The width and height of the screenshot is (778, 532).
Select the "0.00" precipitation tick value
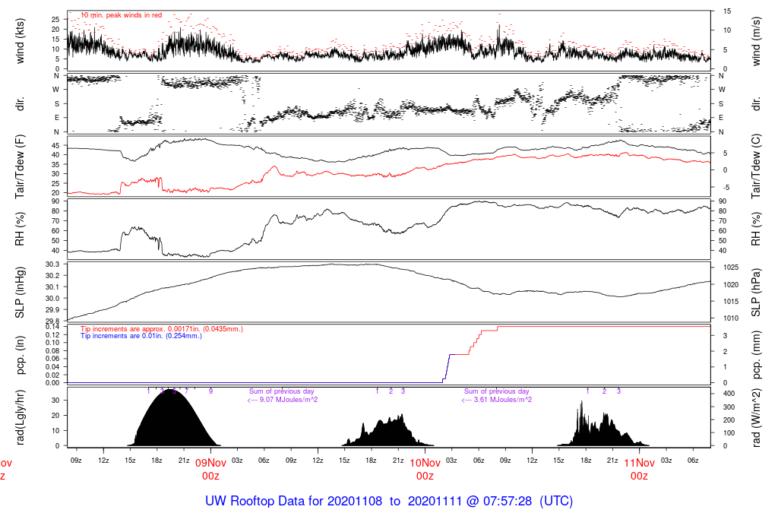(x=52, y=383)
